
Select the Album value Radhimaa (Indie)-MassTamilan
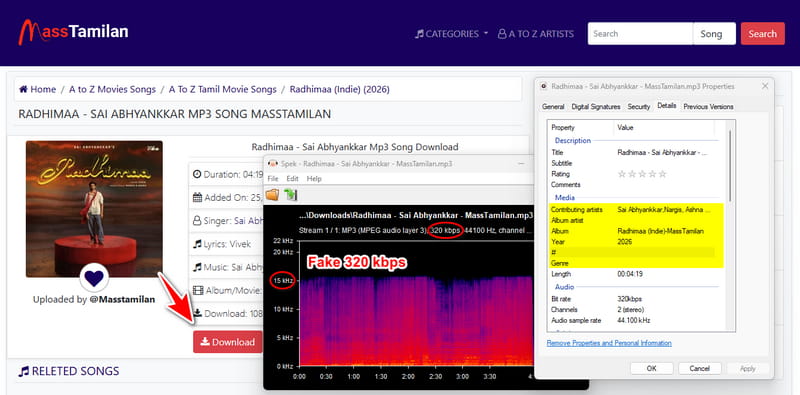(660, 231)
